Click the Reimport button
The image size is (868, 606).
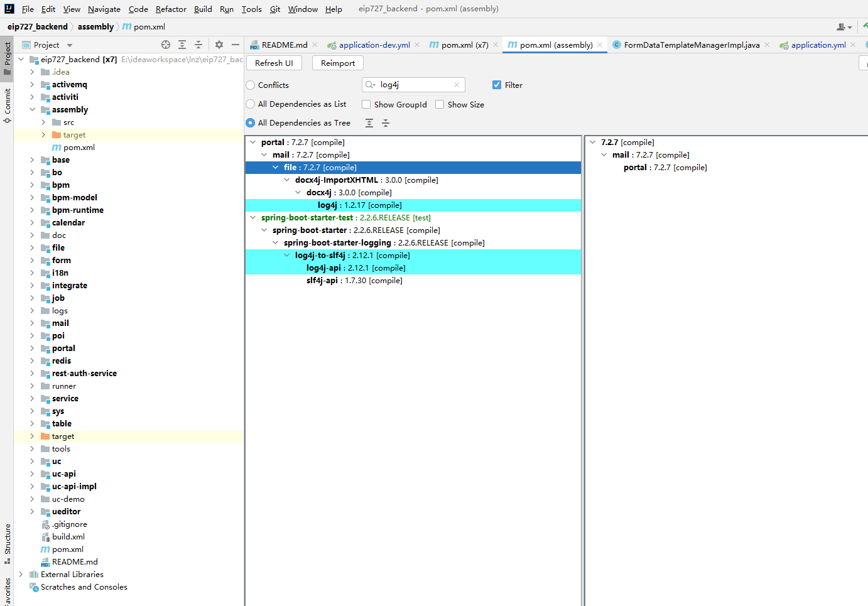[337, 63]
